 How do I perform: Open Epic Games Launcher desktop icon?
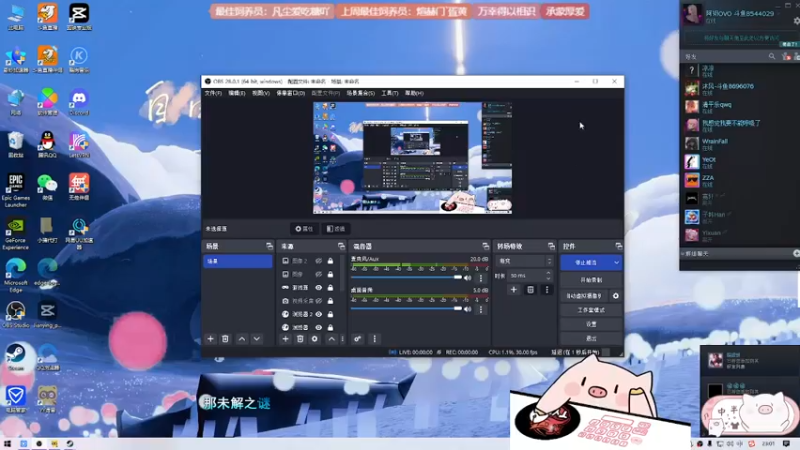pos(16,190)
